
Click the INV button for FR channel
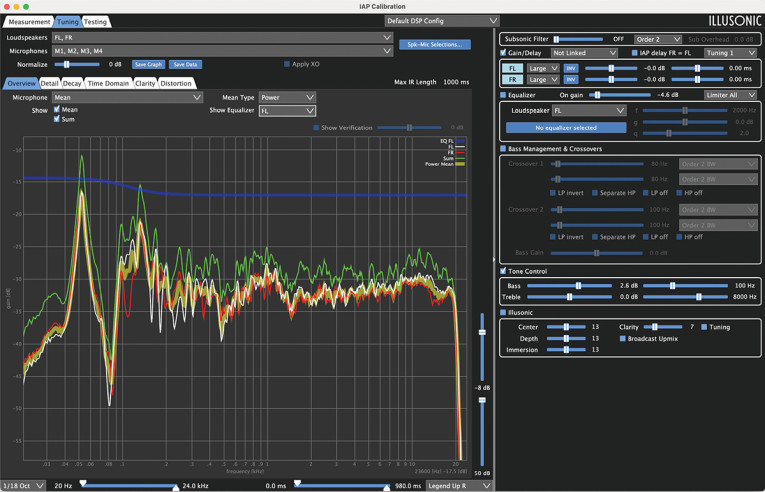click(x=570, y=80)
